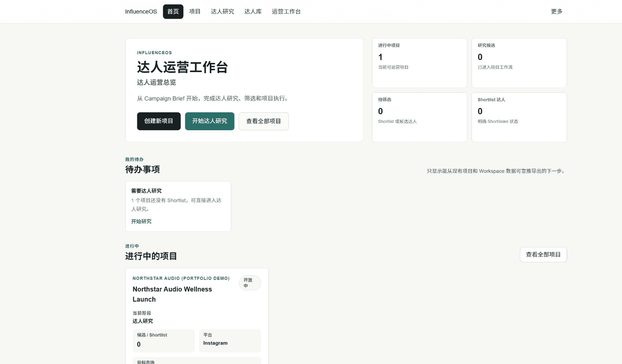The height and width of the screenshot is (364, 622).
Task: Click 查看全部项目 in the hero card
Action: [264, 121]
